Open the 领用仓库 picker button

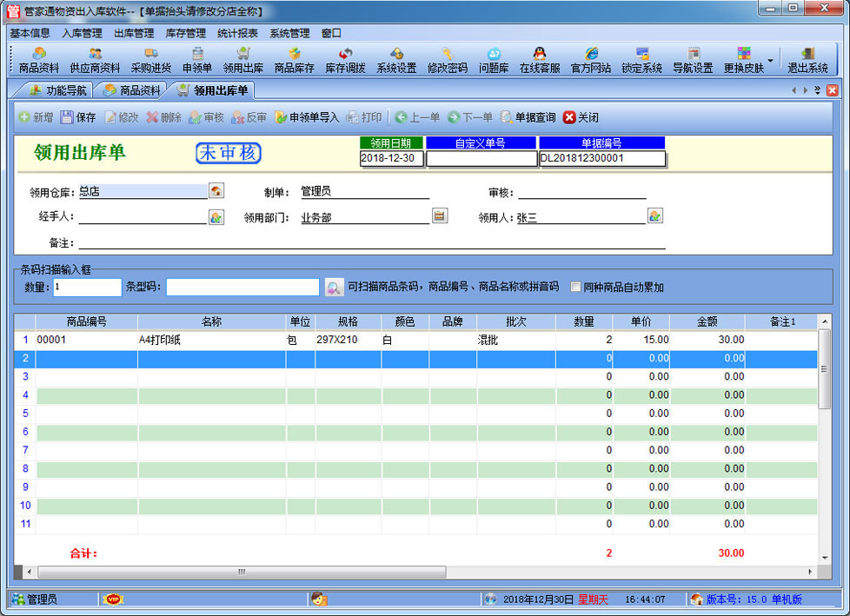(216, 191)
